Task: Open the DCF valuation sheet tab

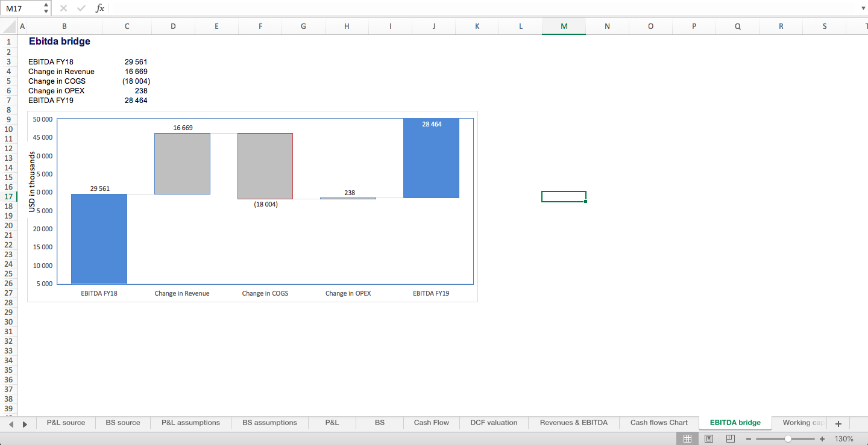Action: pyautogui.click(x=494, y=423)
